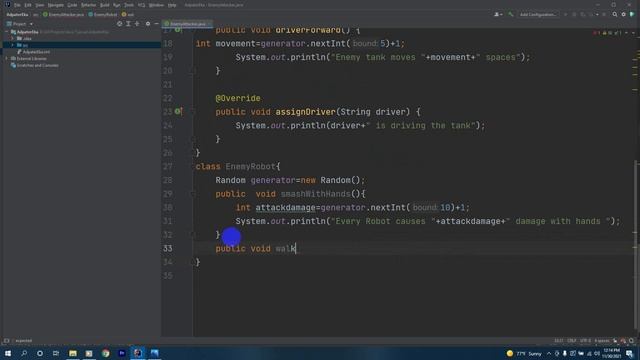640x360 pixels.
Task: Click the EnemyAttacker.java breadcrumb
Action: coord(64,14)
